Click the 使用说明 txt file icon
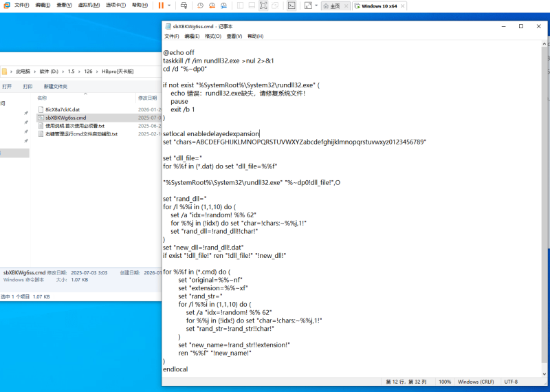Screen dimensions: 550x392 coord(41,126)
